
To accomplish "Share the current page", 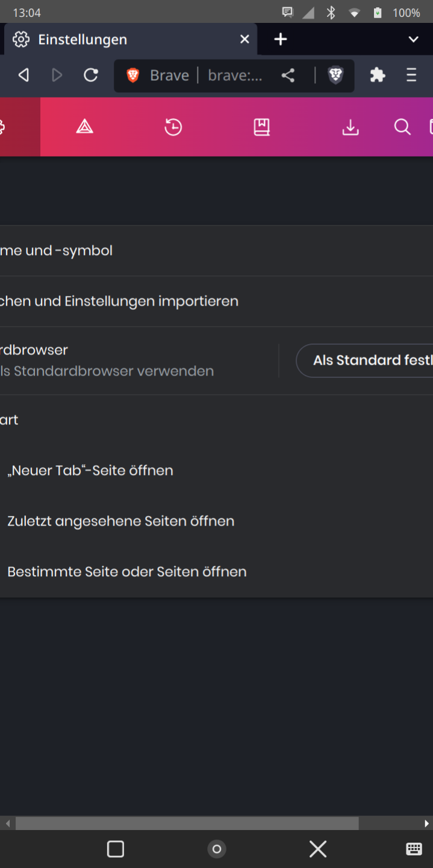I will 287,75.
